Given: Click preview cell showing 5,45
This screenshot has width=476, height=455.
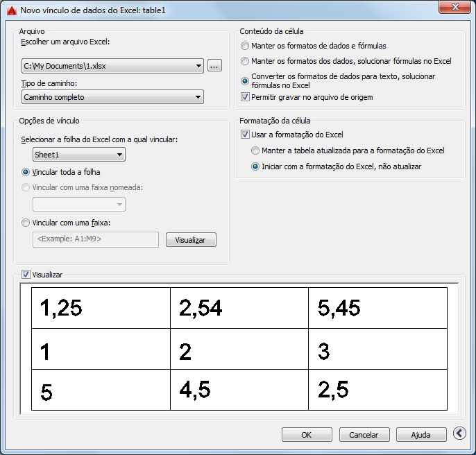Looking at the screenshot, I should click(x=377, y=308).
